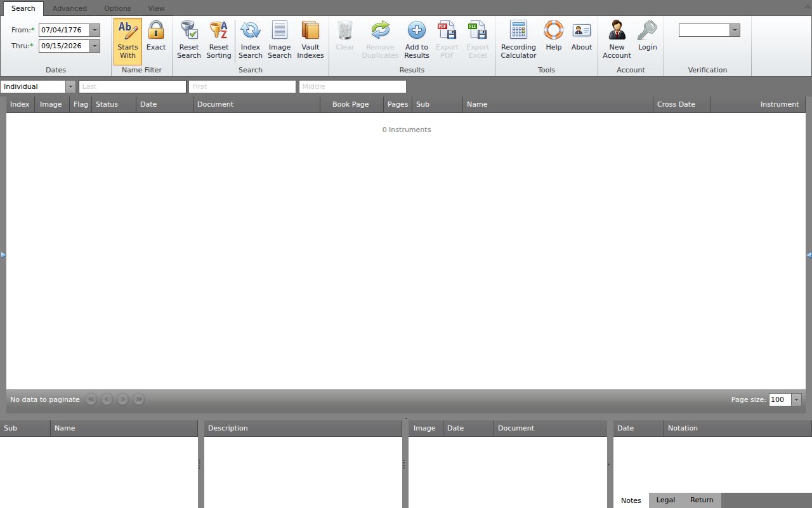Click the Last name input field

click(133, 86)
